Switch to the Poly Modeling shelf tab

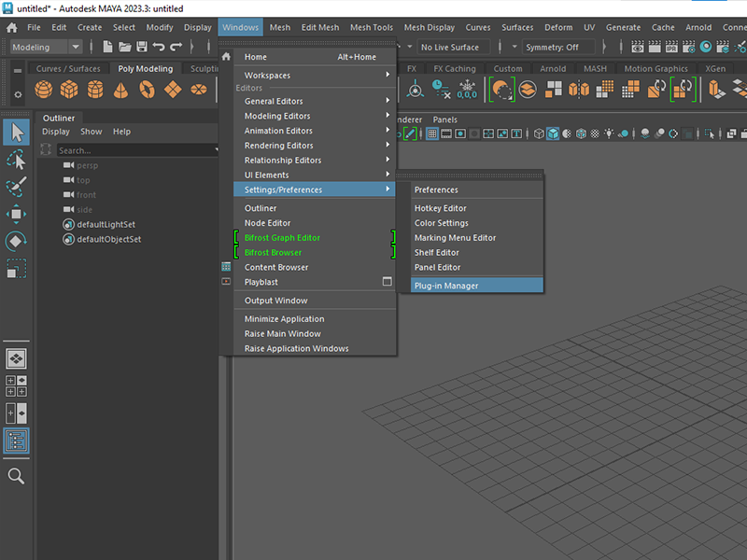[146, 68]
